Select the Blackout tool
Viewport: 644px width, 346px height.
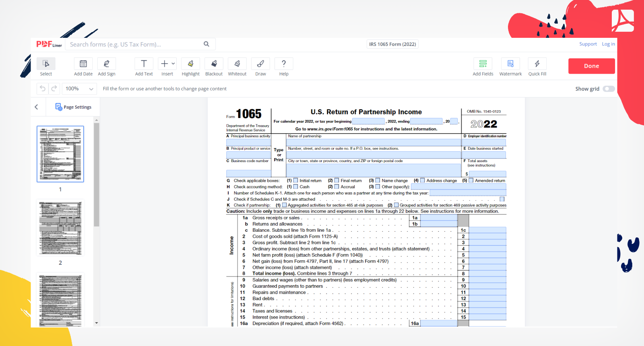tap(214, 64)
